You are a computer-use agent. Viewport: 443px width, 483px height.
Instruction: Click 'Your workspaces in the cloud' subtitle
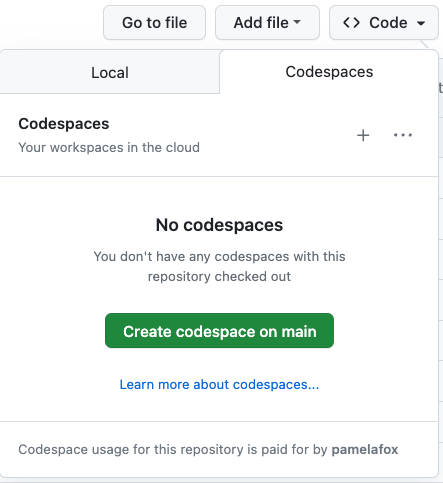[109, 147]
